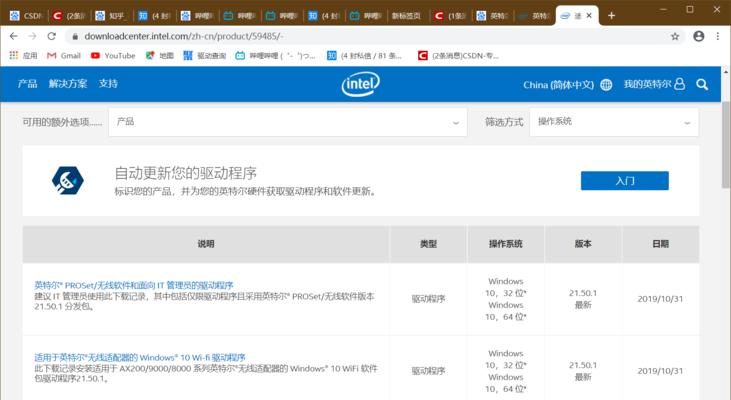Open the 支持 menu
Image resolution: width=731 pixels, height=400 pixels.
point(108,84)
